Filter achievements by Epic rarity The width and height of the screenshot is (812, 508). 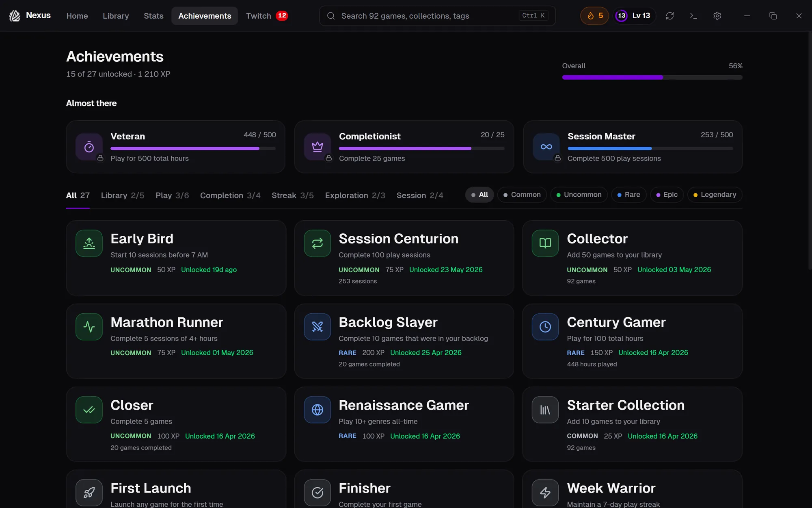[x=667, y=195]
